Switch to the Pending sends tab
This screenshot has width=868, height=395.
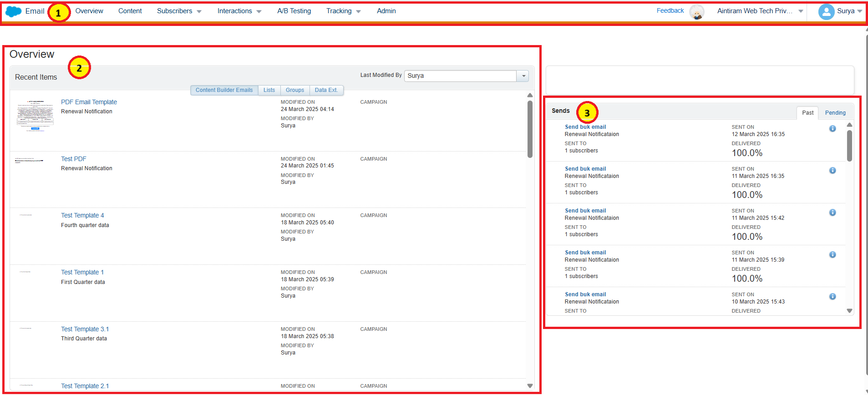point(835,113)
